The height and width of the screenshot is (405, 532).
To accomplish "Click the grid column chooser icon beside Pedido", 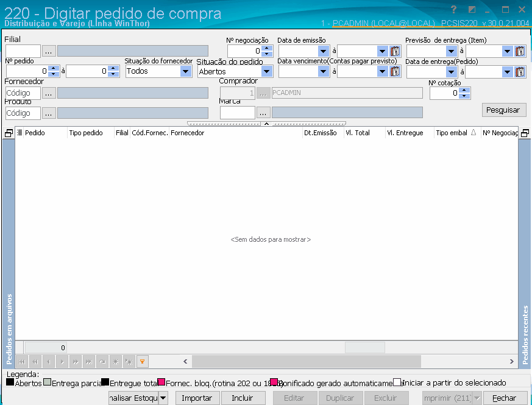I will 20,133.
